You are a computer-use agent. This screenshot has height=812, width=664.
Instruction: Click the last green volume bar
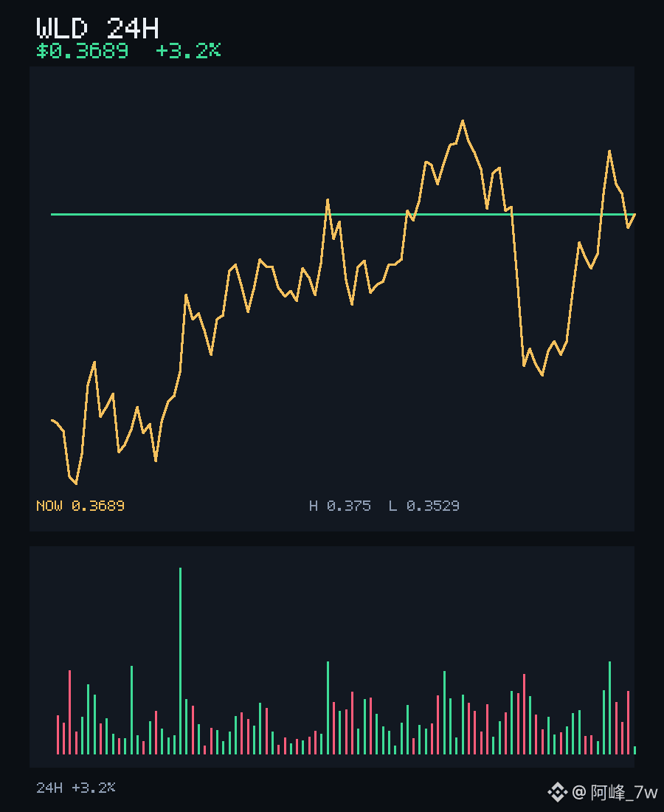634,750
